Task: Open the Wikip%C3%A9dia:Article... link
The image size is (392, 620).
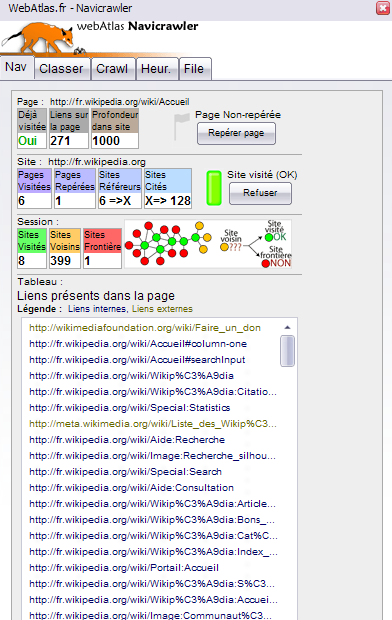Action: coord(152,503)
